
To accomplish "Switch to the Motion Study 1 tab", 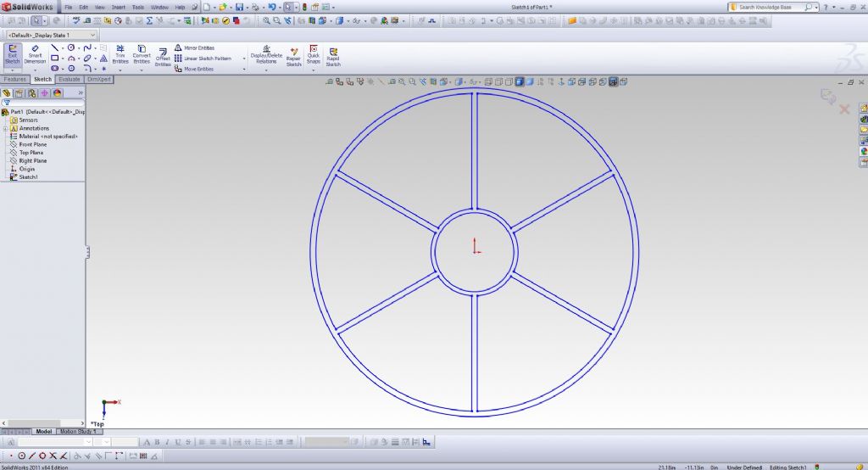I will tap(78, 431).
